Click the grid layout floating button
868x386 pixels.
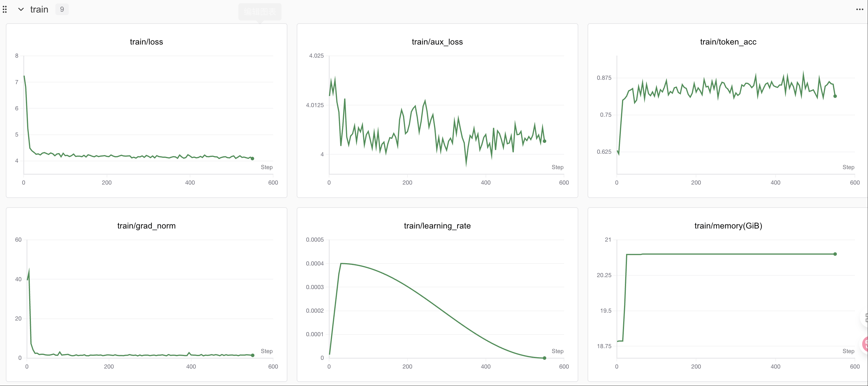(x=866, y=317)
